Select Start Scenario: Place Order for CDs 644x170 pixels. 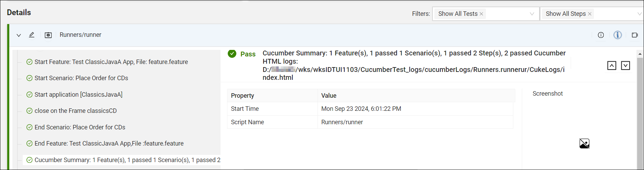pyautogui.click(x=81, y=78)
